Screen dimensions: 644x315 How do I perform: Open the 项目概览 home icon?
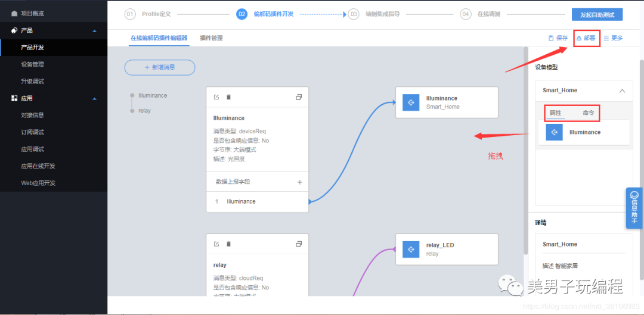click(14, 14)
